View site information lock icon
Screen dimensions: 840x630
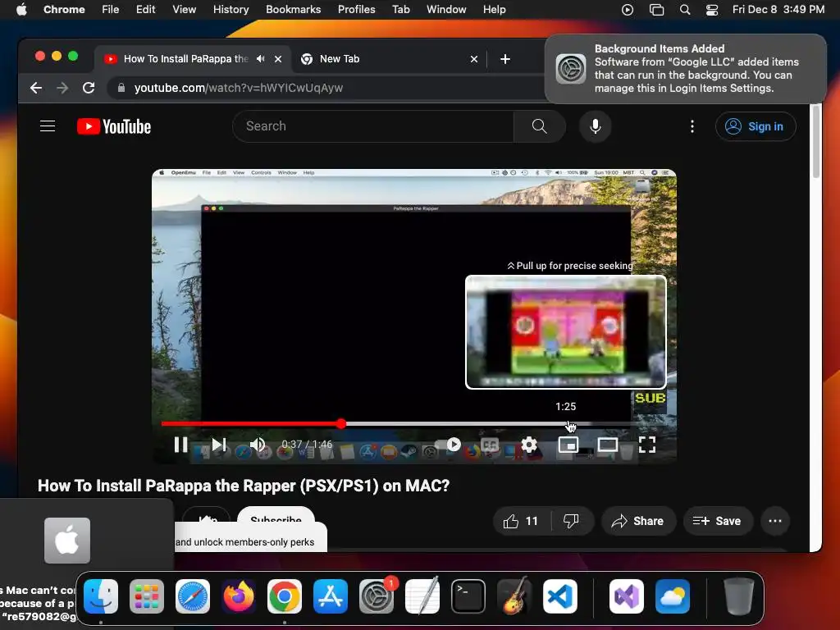[x=121, y=88]
